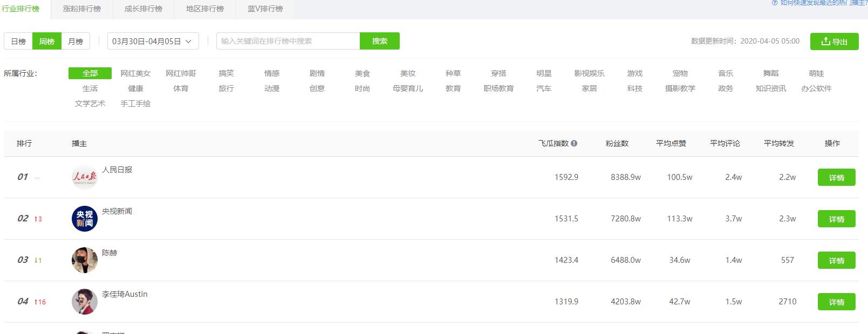
Task: Filter by 美妆 industry
Action: 408,73
